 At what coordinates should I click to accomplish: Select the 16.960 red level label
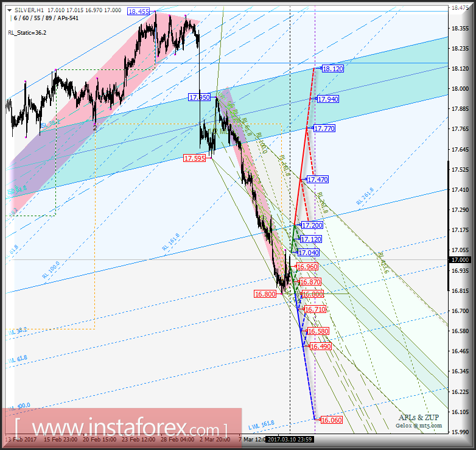307,267
